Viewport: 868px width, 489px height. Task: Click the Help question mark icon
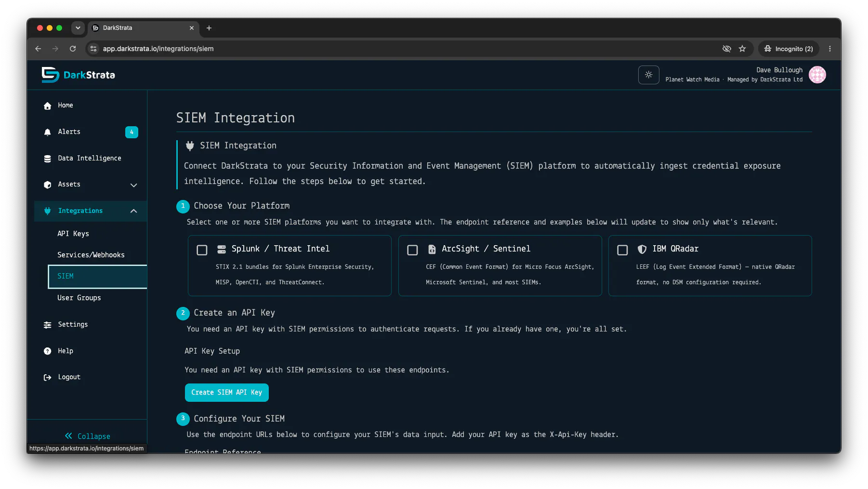(47, 351)
